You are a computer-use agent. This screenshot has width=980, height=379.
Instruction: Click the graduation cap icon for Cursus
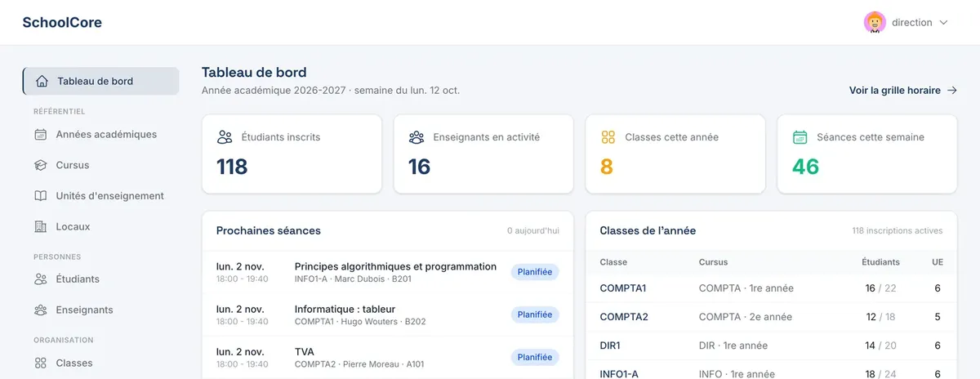pos(41,165)
